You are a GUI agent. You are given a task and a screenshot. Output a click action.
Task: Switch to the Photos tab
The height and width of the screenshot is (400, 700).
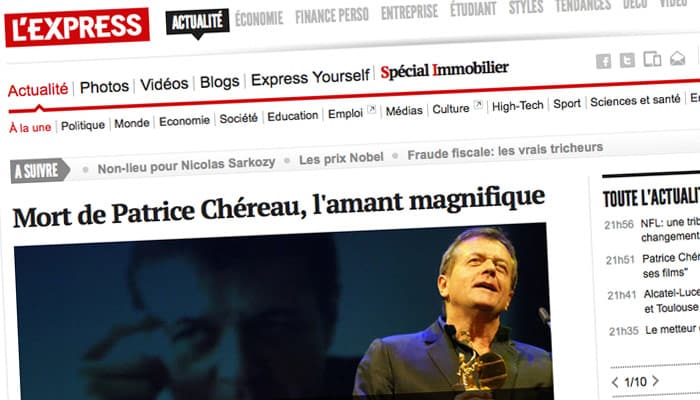click(x=104, y=87)
